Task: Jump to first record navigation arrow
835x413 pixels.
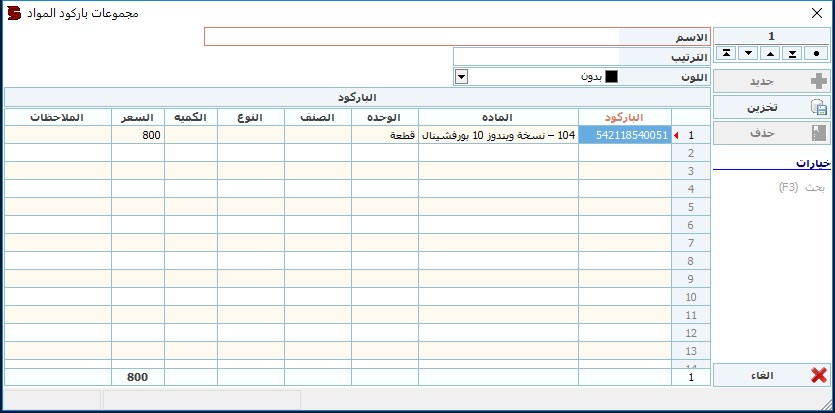Action: (727, 53)
